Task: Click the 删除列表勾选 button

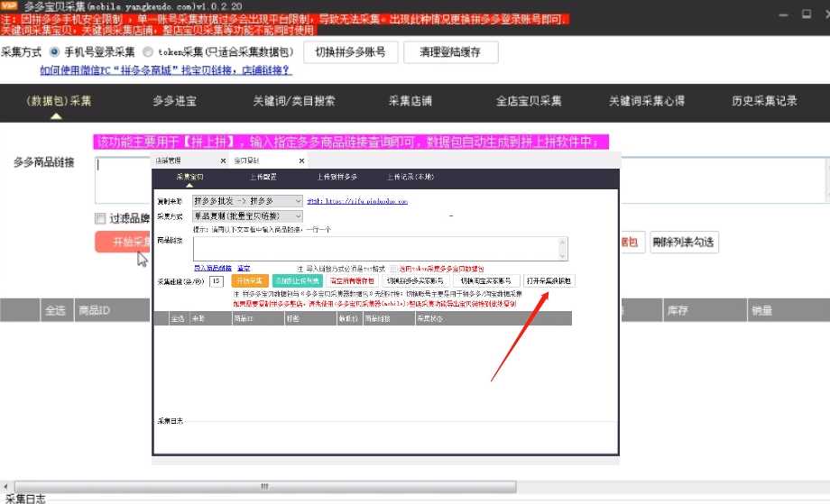Action: pyautogui.click(x=683, y=243)
